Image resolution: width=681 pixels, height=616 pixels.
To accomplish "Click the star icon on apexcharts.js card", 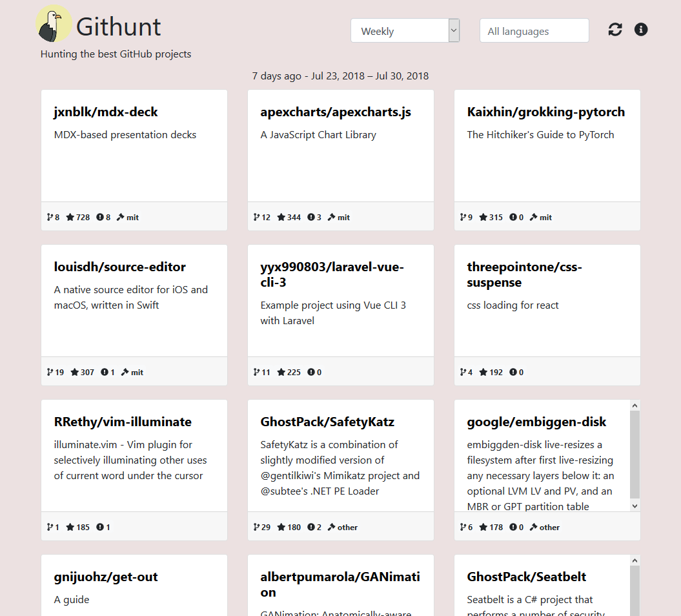I will [281, 217].
